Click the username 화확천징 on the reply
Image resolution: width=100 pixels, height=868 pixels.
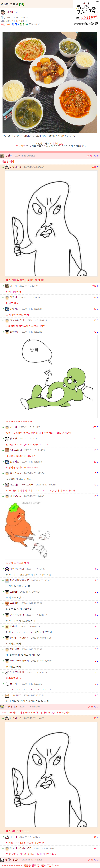pos(15,331)
